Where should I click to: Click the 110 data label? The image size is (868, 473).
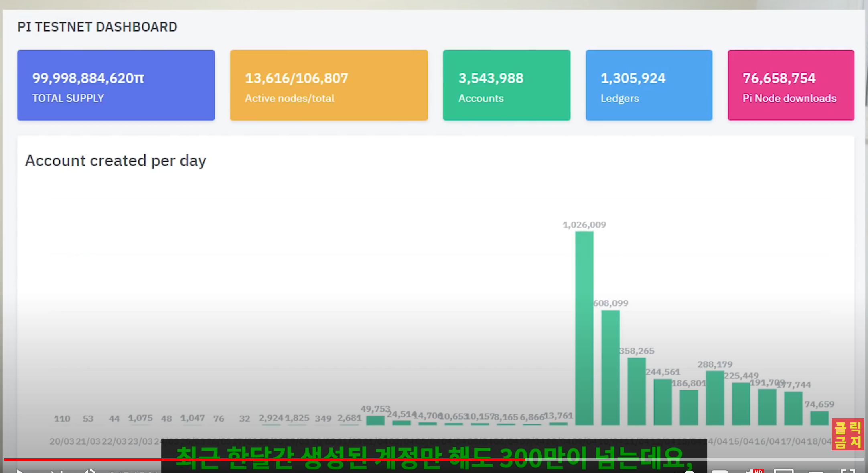coord(62,419)
